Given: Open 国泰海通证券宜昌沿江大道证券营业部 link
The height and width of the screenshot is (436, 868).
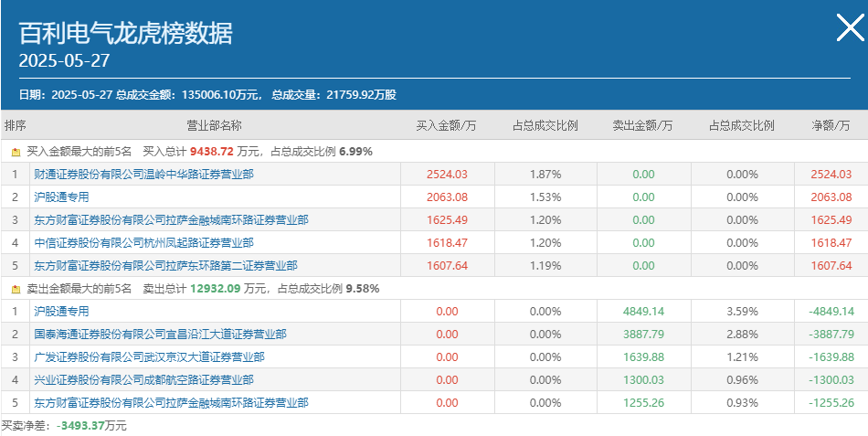Looking at the screenshot, I should [160, 335].
